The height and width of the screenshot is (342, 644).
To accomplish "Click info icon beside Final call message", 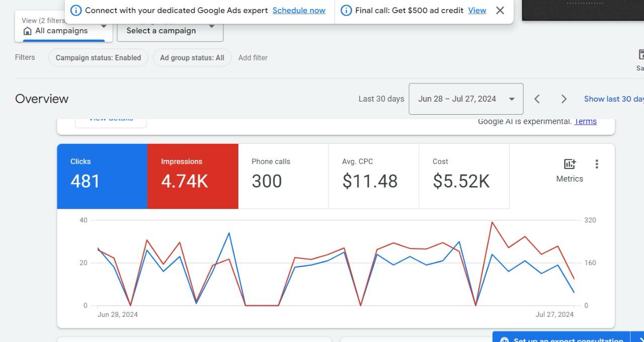I will coord(346,11).
